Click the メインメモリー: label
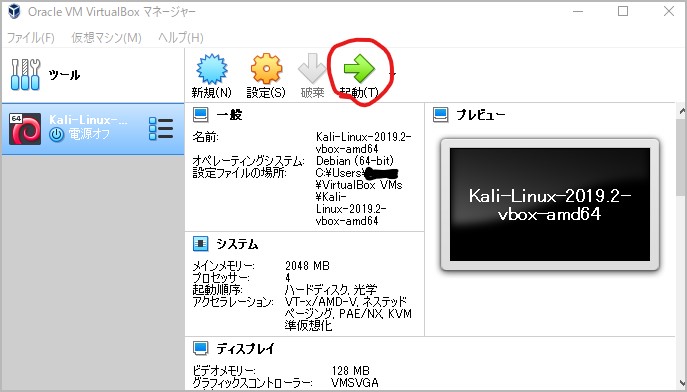The image size is (687, 392). point(223,266)
